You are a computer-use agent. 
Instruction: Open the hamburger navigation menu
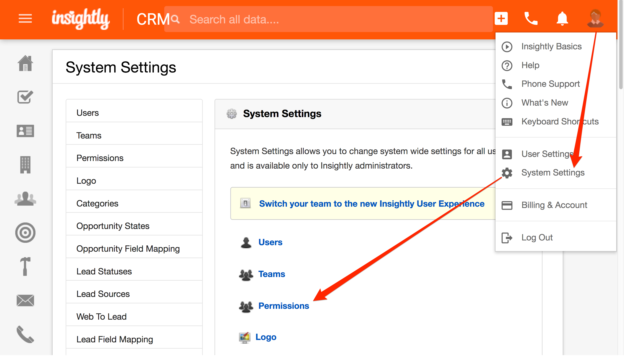(x=25, y=19)
